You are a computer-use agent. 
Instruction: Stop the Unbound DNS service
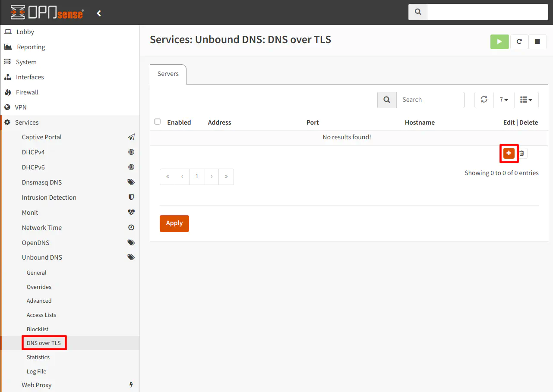(537, 42)
